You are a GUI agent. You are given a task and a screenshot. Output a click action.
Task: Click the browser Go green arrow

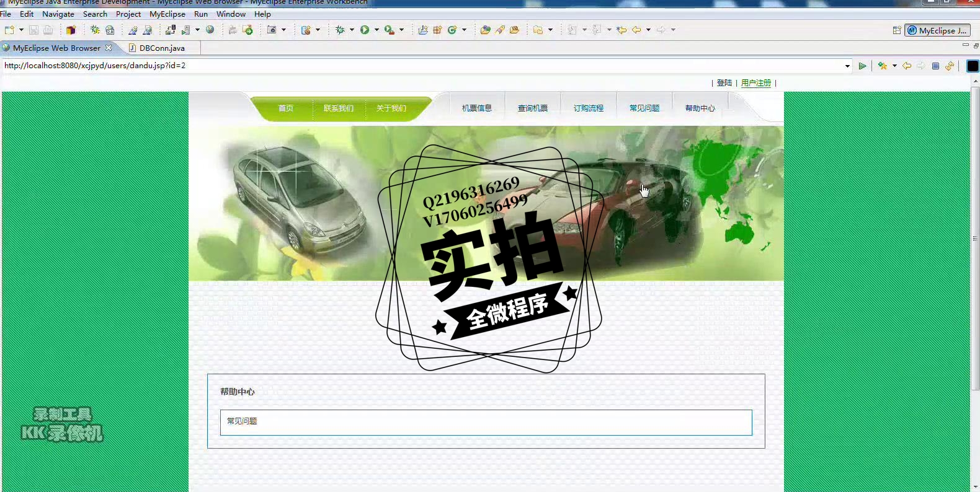tap(862, 66)
